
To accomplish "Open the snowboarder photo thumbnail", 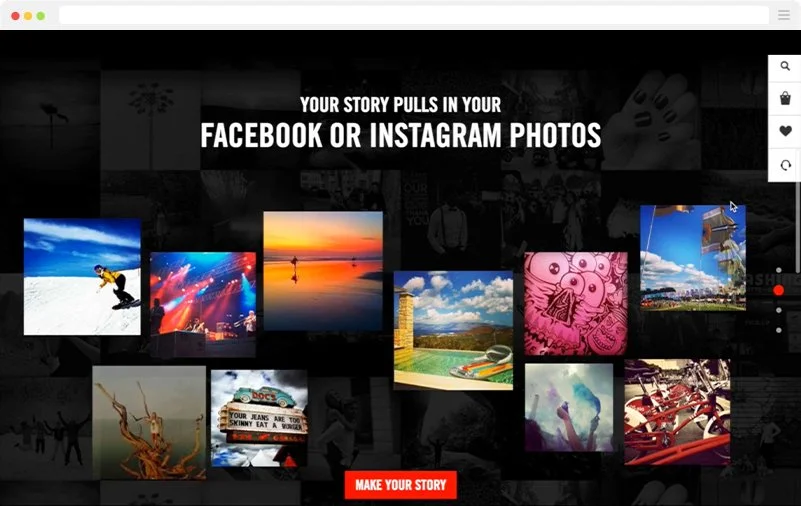I will (x=82, y=277).
